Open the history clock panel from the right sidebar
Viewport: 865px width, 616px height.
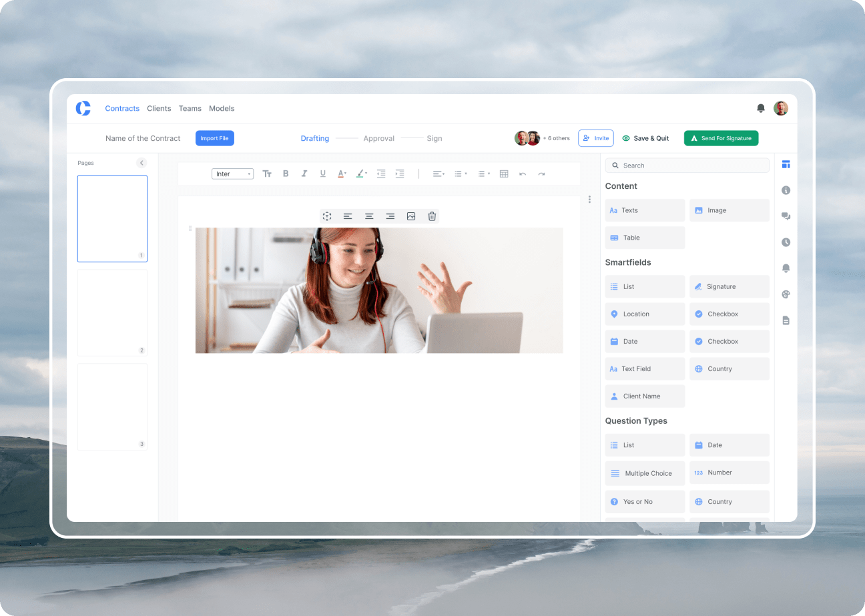tap(786, 242)
